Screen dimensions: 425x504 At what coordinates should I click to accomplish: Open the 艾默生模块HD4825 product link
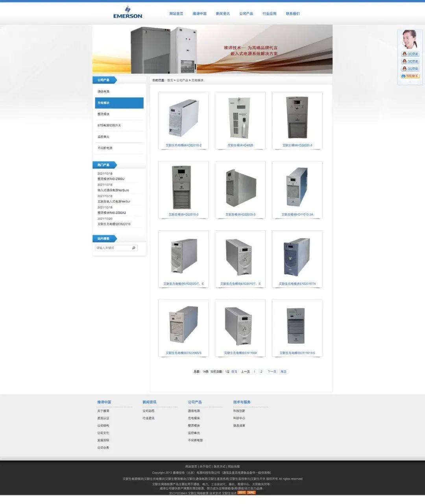240,145
